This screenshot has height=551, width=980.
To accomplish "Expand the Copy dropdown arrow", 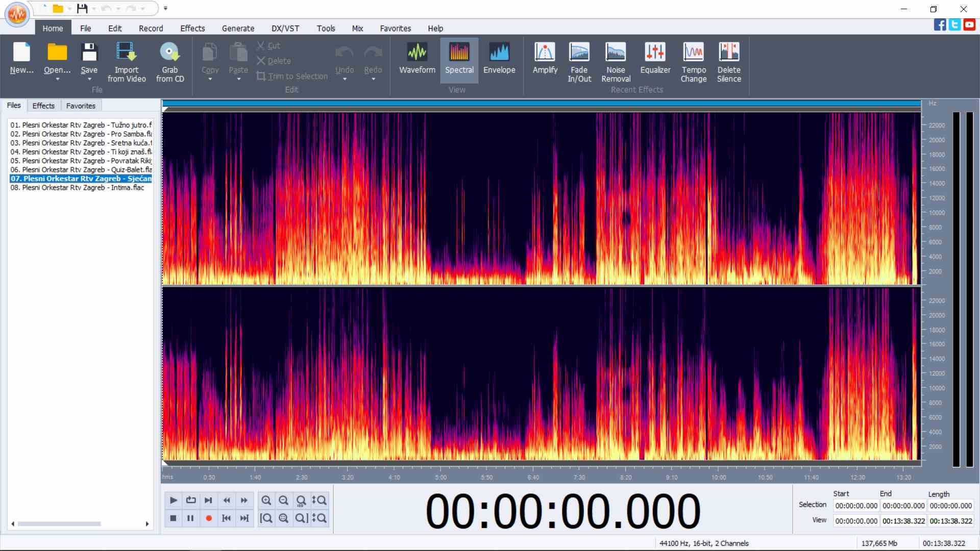I will click(210, 80).
